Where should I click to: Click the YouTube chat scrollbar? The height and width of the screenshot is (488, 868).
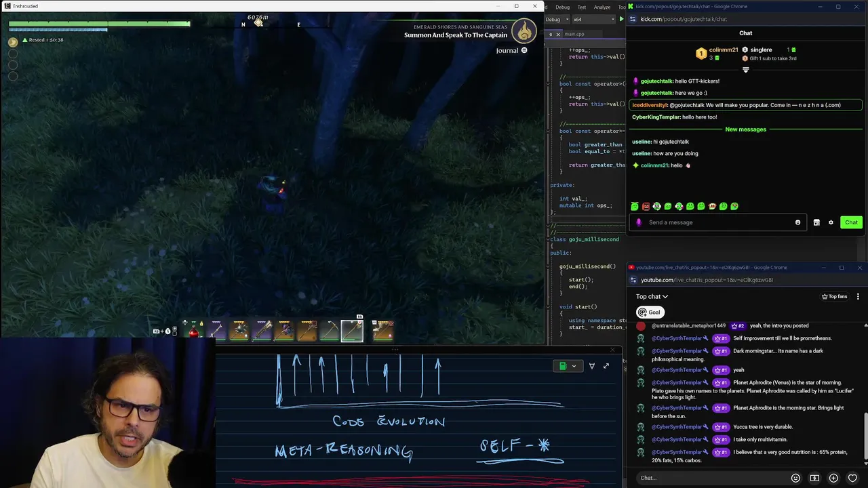[865, 437]
